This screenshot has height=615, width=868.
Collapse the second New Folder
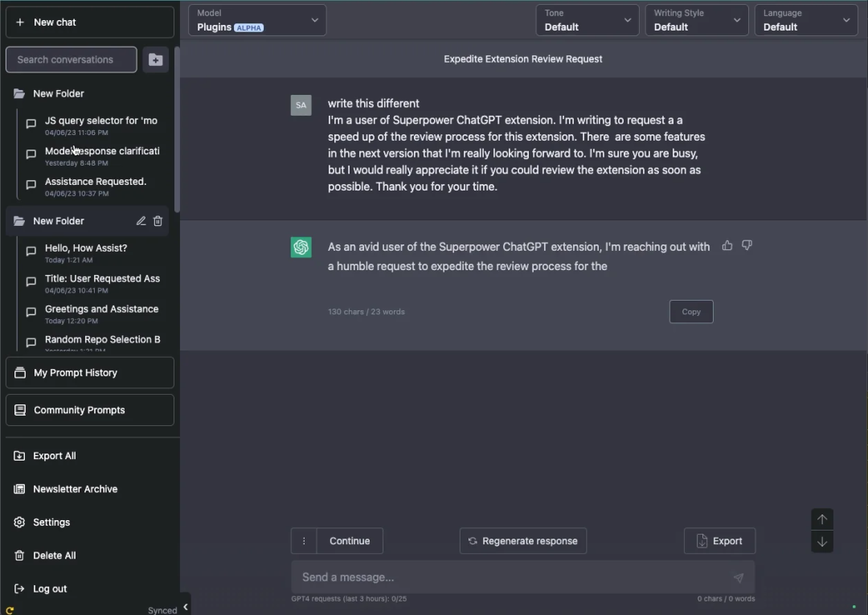point(19,221)
